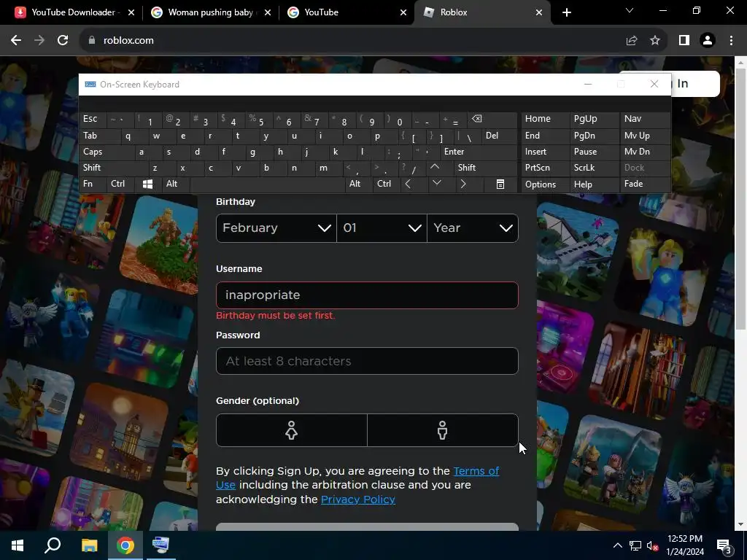This screenshot has width=747, height=560.
Task: Reload the Roblox page
Action: pos(63,41)
